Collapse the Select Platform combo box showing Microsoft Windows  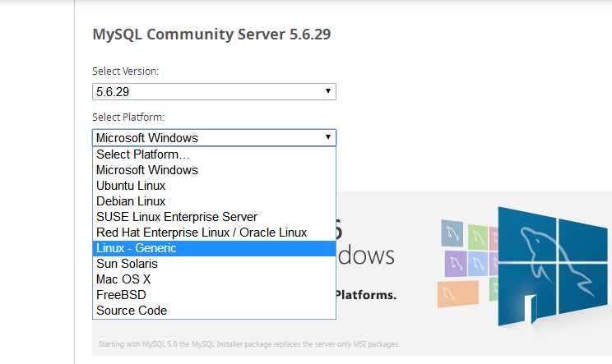(x=214, y=137)
